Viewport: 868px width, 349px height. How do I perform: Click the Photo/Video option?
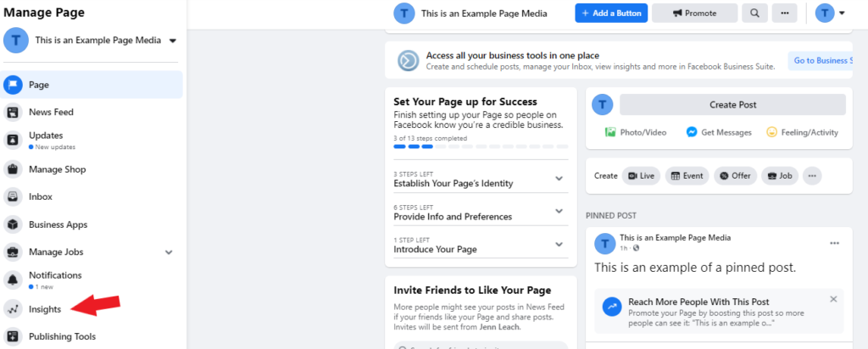(x=636, y=132)
